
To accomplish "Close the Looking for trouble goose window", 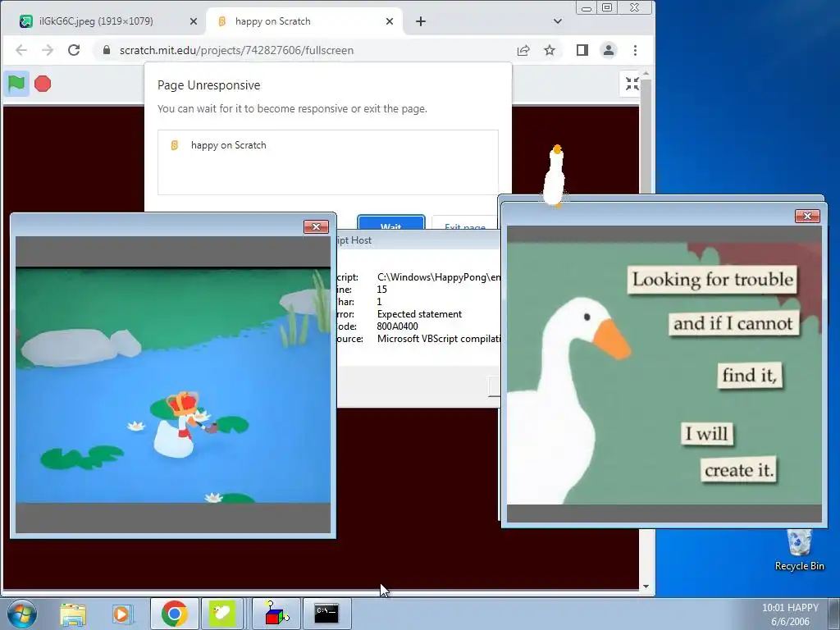I will click(807, 216).
